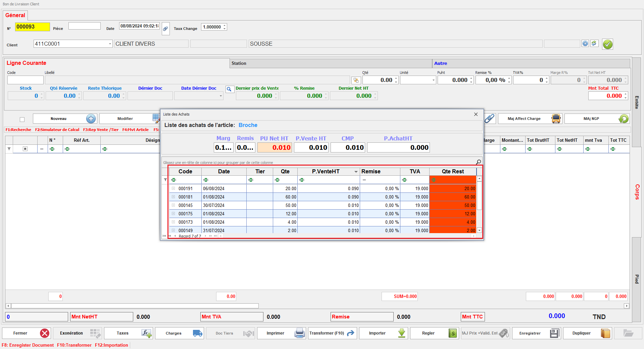
Task: Click the blue plus icon on Nouveau
Action: (91, 119)
